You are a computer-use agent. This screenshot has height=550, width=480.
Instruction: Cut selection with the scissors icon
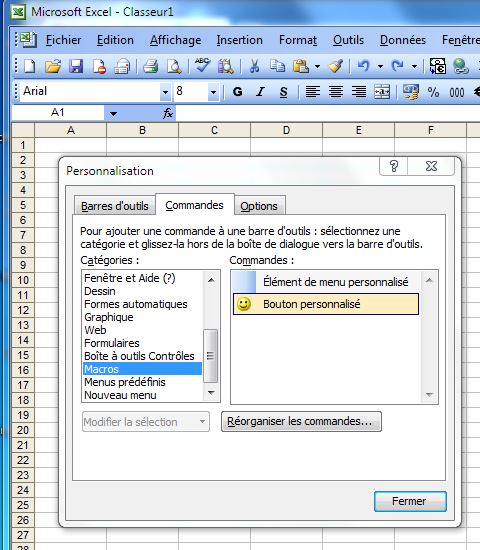254,66
